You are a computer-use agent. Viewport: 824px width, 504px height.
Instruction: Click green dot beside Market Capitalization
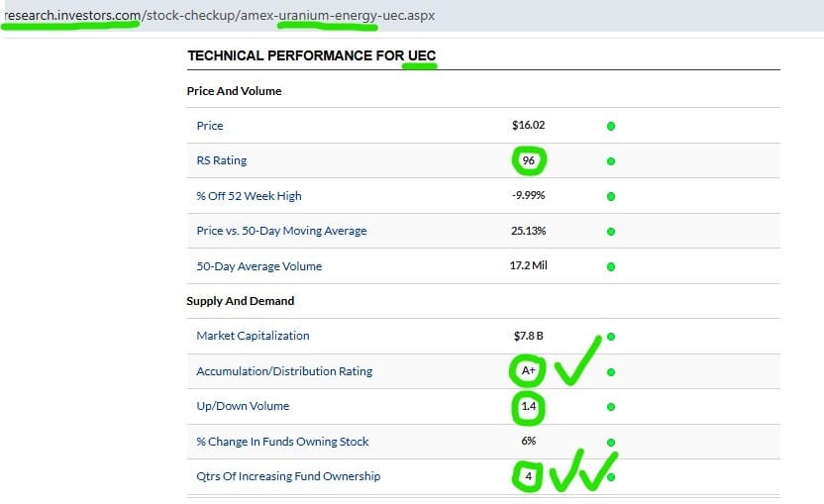click(x=611, y=337)
